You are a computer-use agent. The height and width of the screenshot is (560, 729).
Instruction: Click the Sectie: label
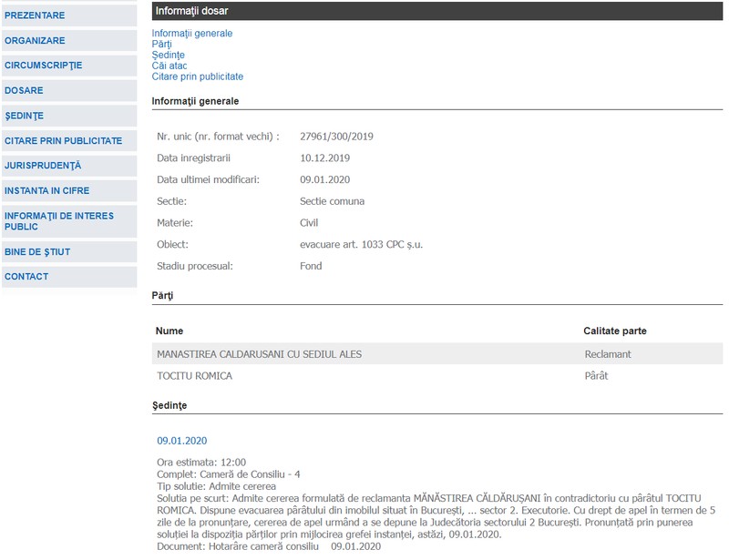[171, 201]
